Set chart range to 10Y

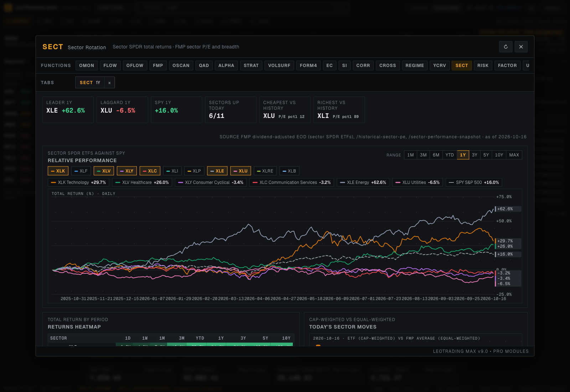point(499,155)
